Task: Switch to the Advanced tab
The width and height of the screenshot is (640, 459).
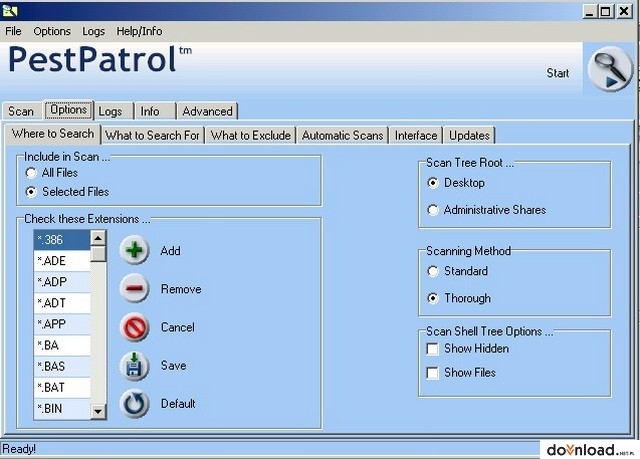Action: pyautogui.click(x=207, y=111)
